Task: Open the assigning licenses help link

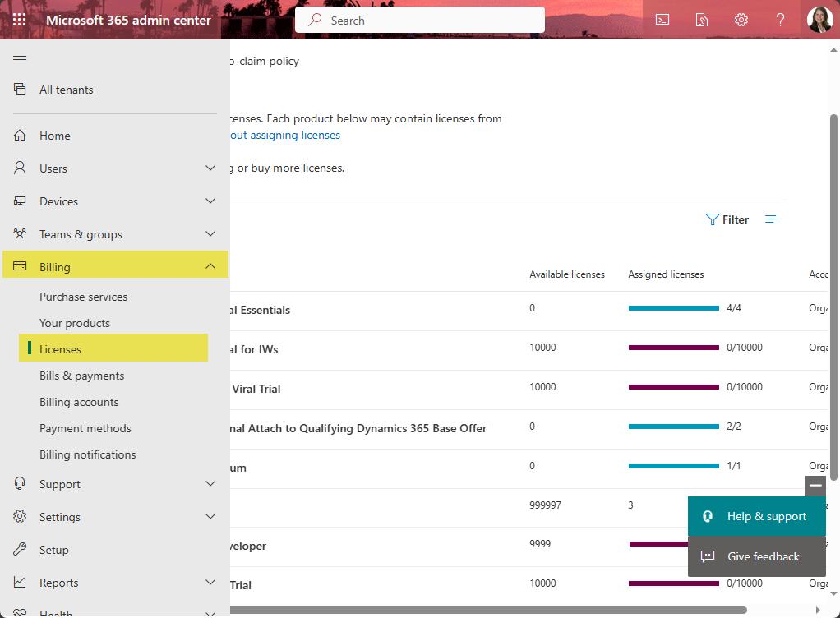Action: 285,135
